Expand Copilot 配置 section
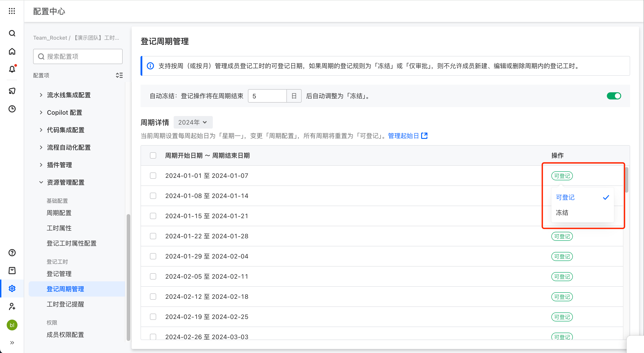This screenshot has width=644, height=353. [x=41, y=113]
